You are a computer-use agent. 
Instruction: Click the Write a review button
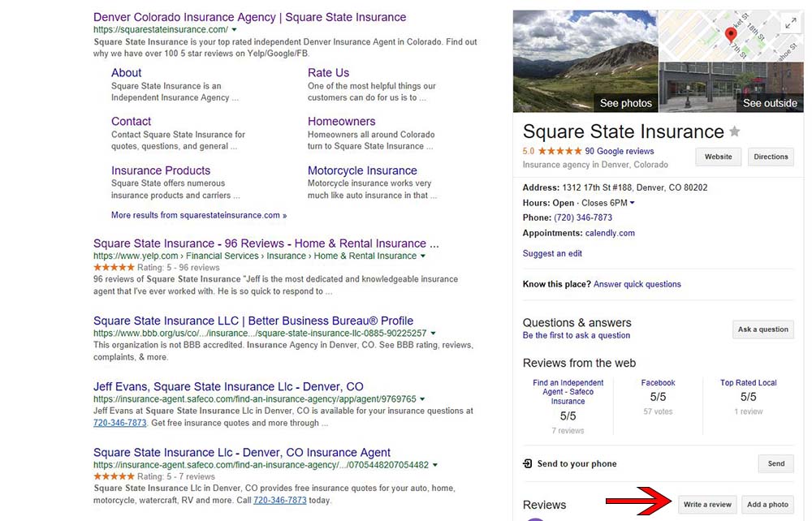tap(707, 505)
